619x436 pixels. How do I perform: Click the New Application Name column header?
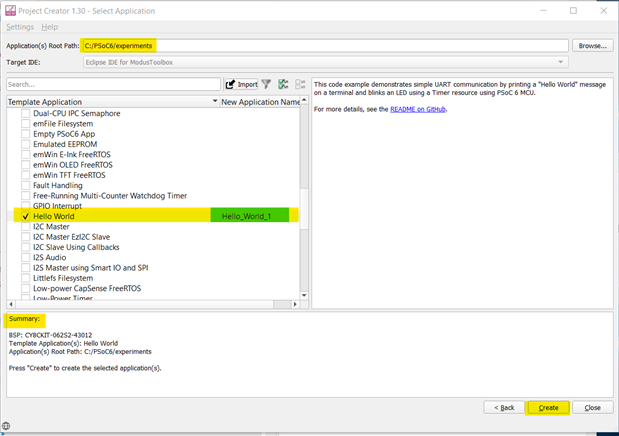point(260,102)
